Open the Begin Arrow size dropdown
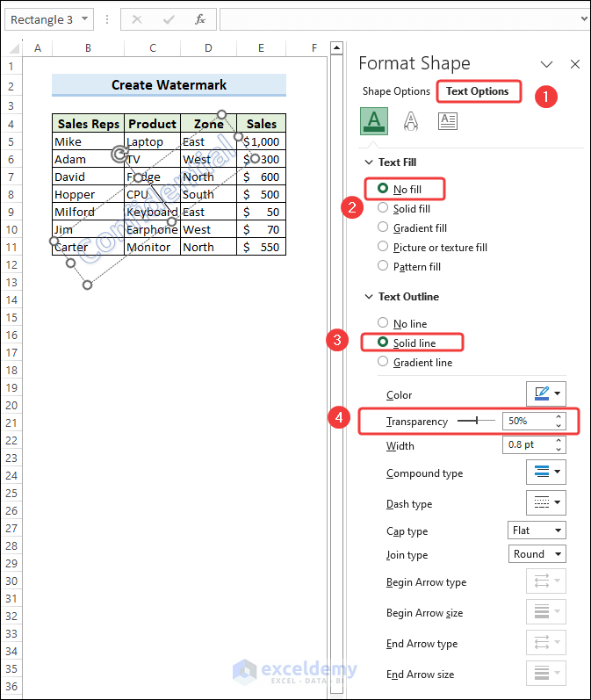The height and width of the screenshot is (700, 591). pos(546,611)
